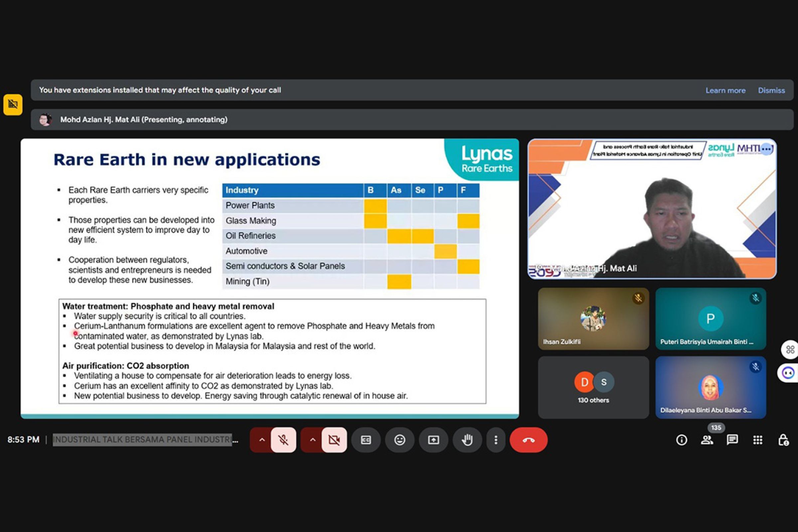Turn on closed captions
This screenshot has width=798, height=532.
(366, 440)
